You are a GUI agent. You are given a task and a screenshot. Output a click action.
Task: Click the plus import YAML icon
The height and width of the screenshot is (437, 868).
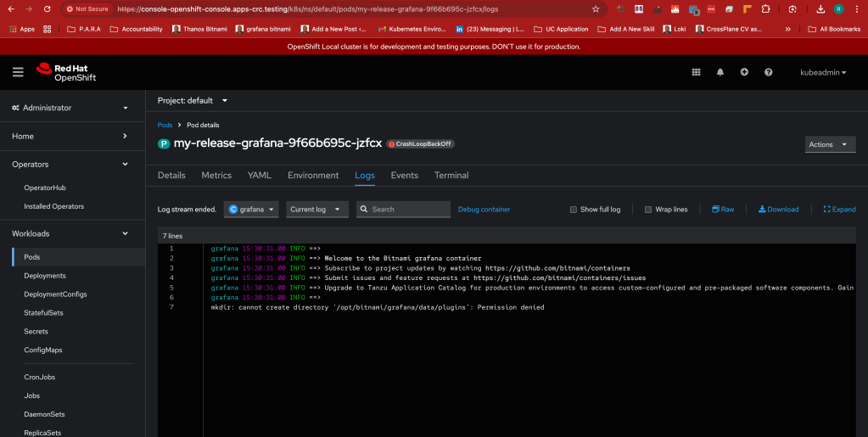pyautogui.click(x=744, y=72)
